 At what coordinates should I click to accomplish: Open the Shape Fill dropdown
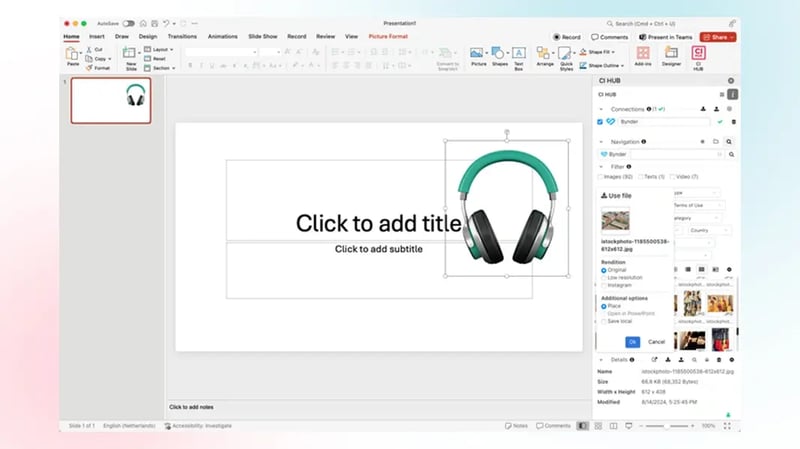(x=597, y=52)
